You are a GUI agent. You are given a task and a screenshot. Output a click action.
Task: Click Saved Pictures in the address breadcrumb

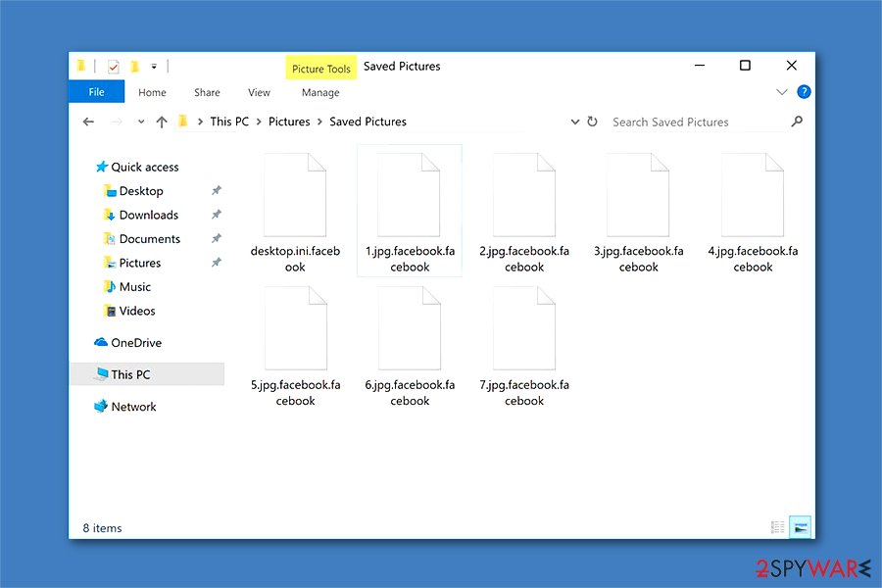point(367,122)
